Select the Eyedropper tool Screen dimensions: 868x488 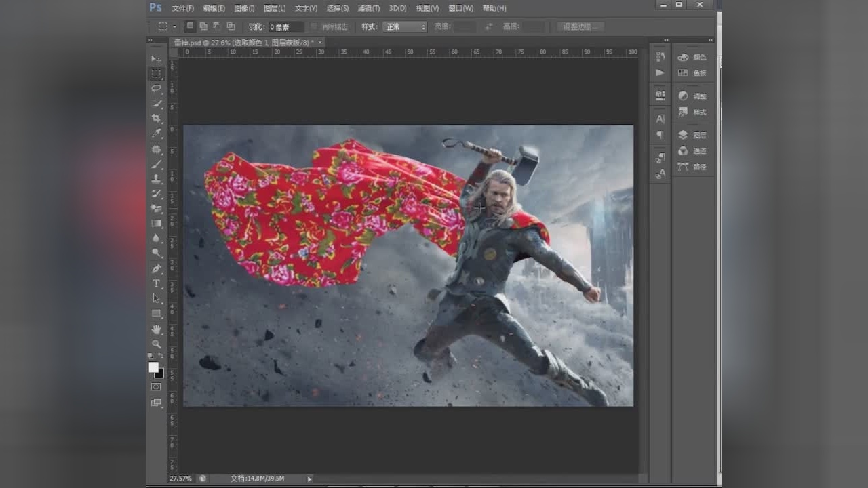pos(157,134)
